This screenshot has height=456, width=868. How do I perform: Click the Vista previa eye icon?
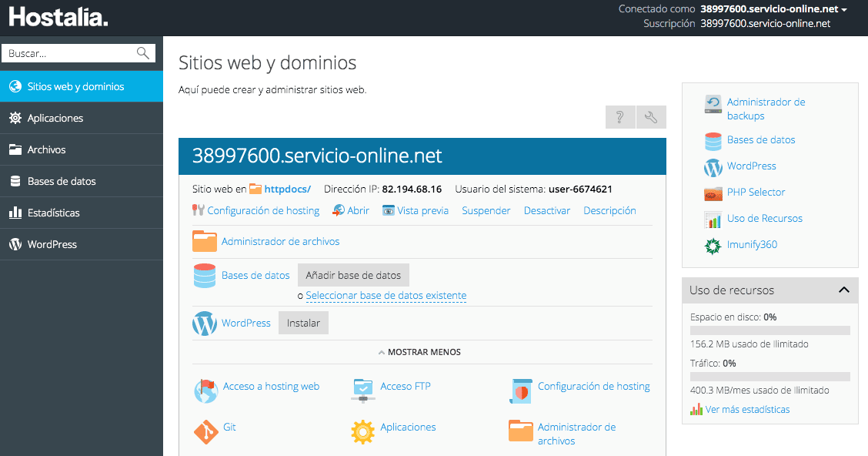pos(388,210)
